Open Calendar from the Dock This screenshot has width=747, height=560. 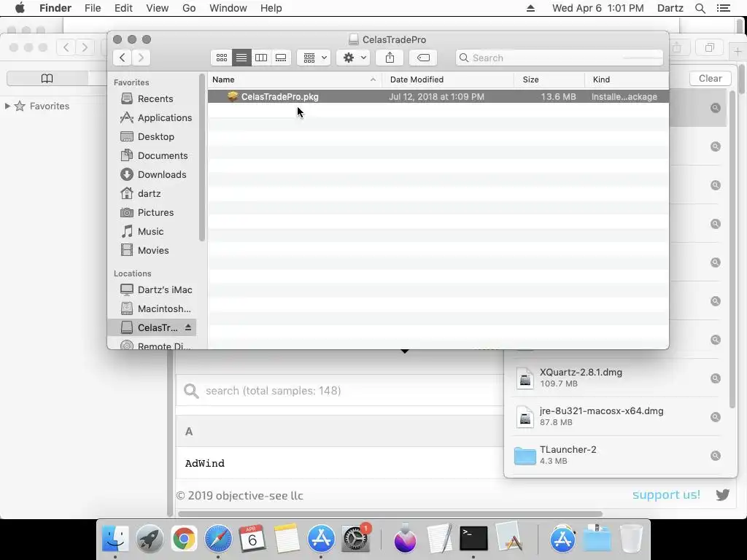252,539
